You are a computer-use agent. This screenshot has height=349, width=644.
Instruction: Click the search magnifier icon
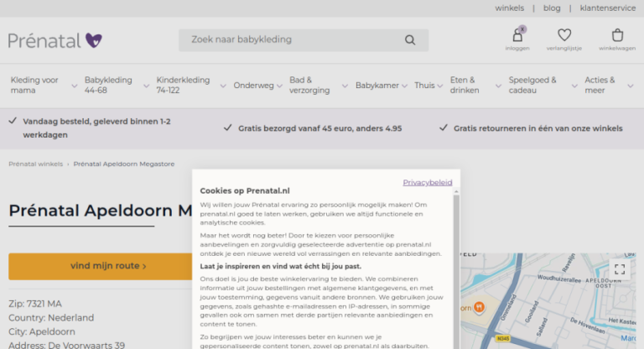(x=410, y=40)
